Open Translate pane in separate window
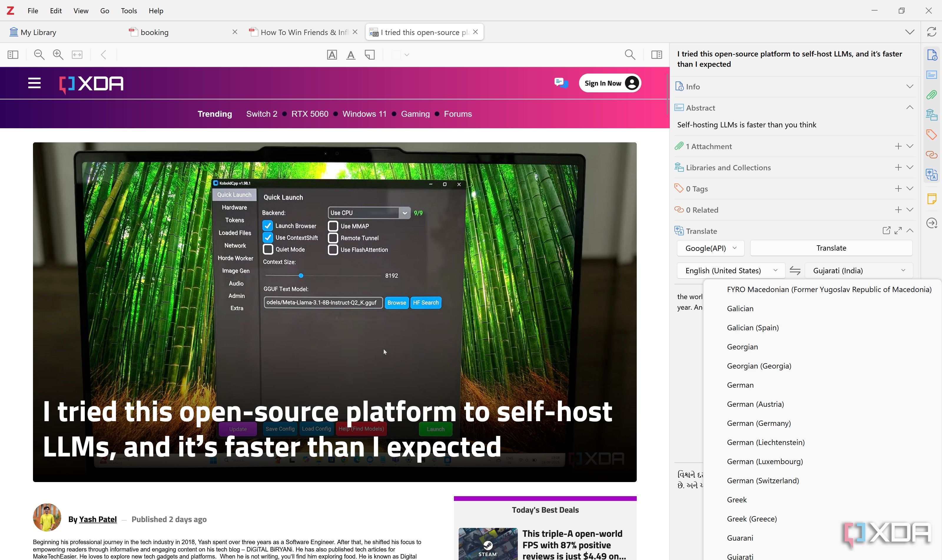This screenshot has height=560, width=942. [886, 231]
